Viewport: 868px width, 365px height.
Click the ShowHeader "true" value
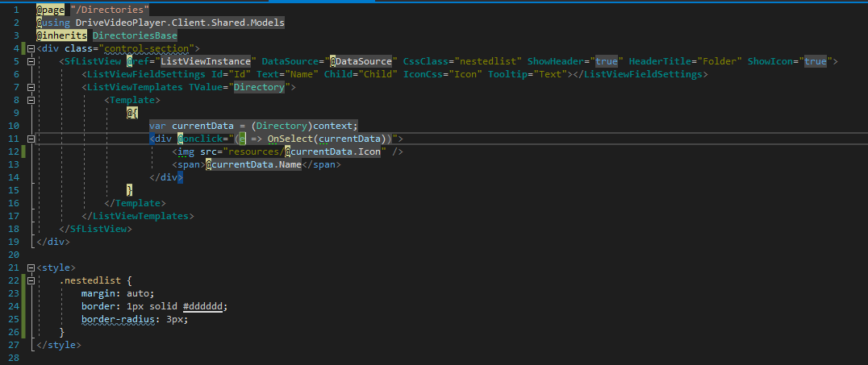606,61
